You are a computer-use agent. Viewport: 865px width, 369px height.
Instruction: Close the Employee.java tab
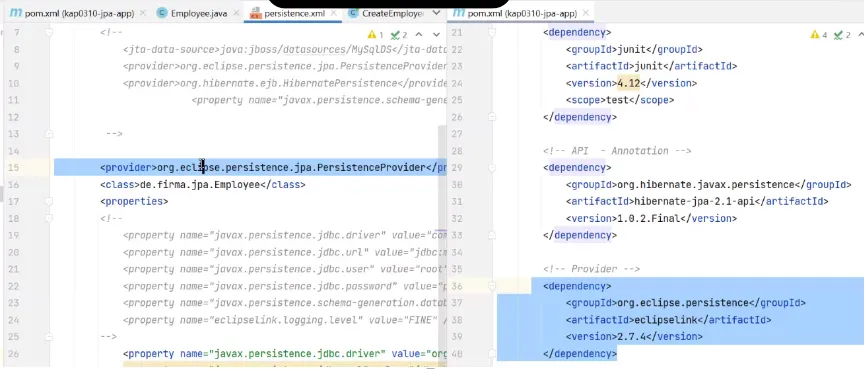point(237,13)
